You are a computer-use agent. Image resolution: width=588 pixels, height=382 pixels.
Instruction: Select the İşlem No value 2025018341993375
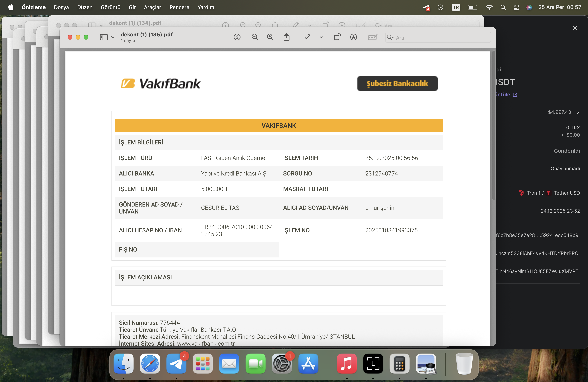pos(391,230)
